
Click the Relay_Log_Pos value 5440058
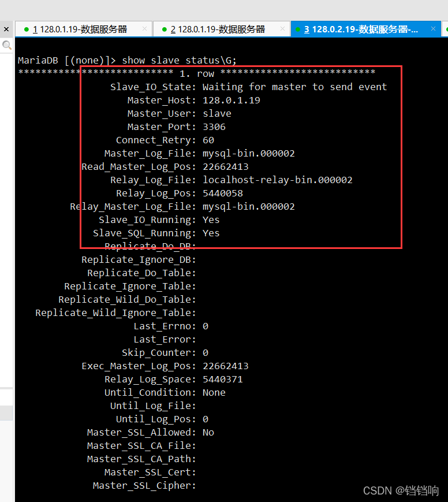pyautogui.click(x=223, y=193)
